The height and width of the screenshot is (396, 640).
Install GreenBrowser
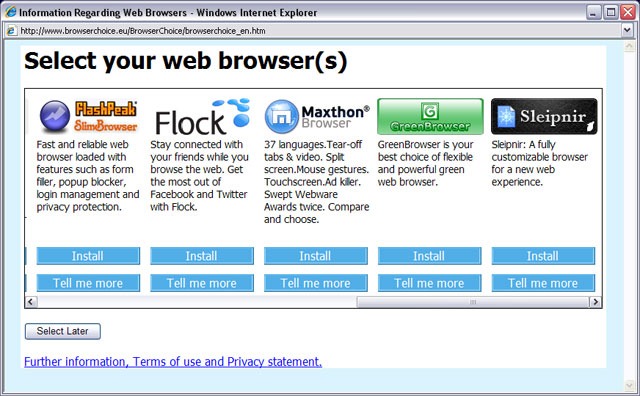(429, 256)
